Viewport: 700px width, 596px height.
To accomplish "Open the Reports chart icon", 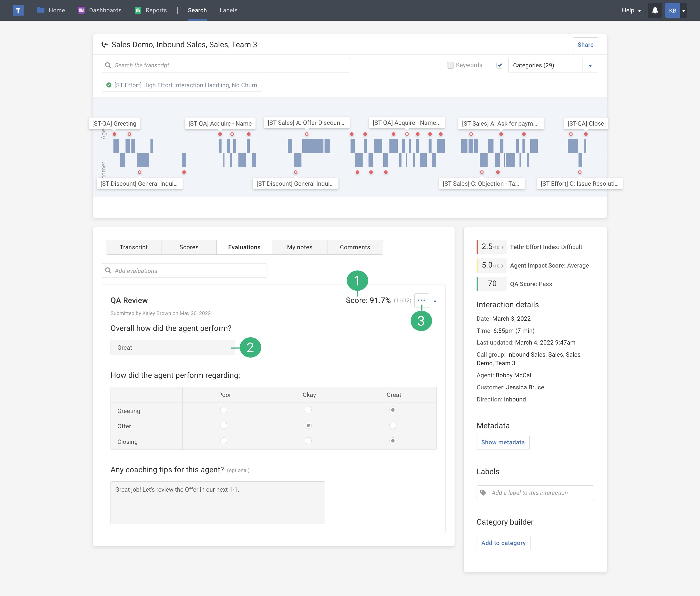I will click(x=138, y=10).
